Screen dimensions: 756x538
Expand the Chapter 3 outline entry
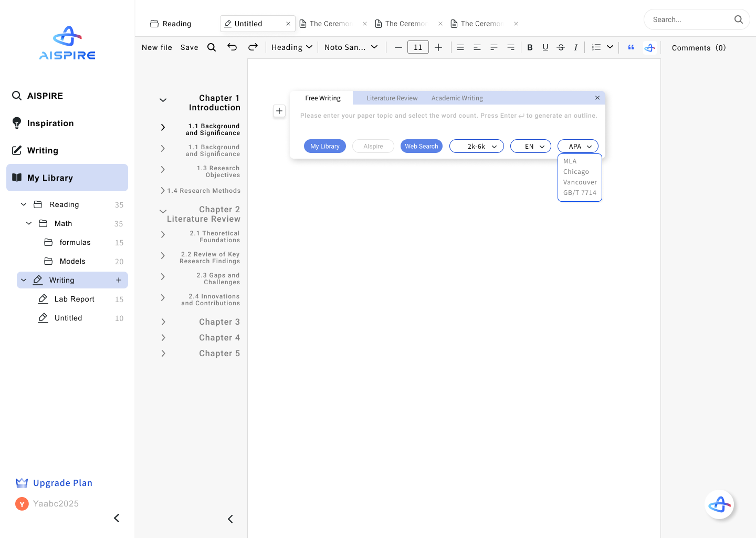pos(163,322)
